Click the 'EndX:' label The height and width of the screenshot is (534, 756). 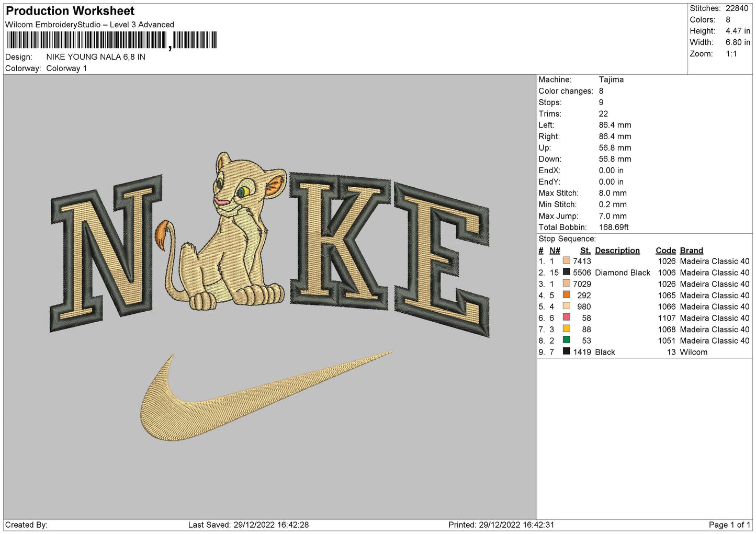pyautogui.click(x=549, y=171)
